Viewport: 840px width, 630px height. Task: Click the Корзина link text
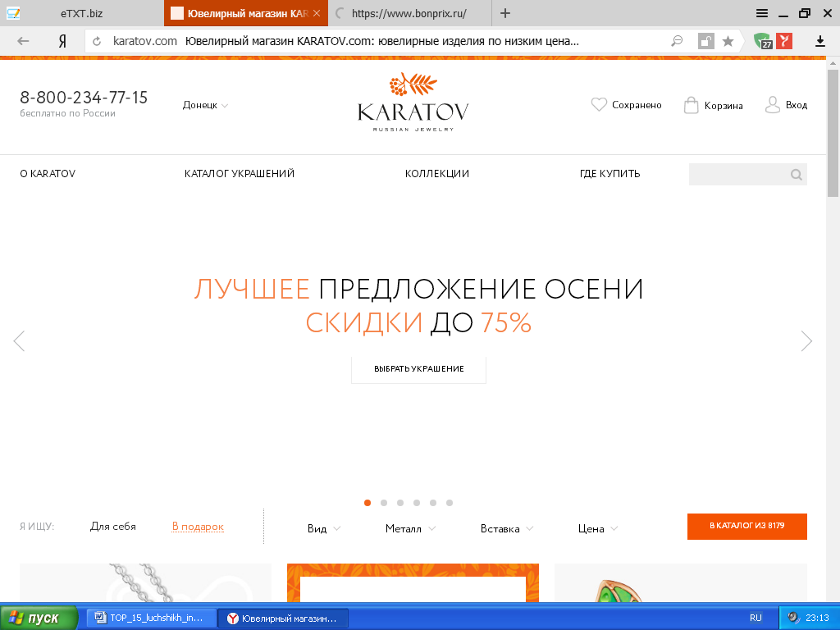pyautogui.click(x=724, y=106)
